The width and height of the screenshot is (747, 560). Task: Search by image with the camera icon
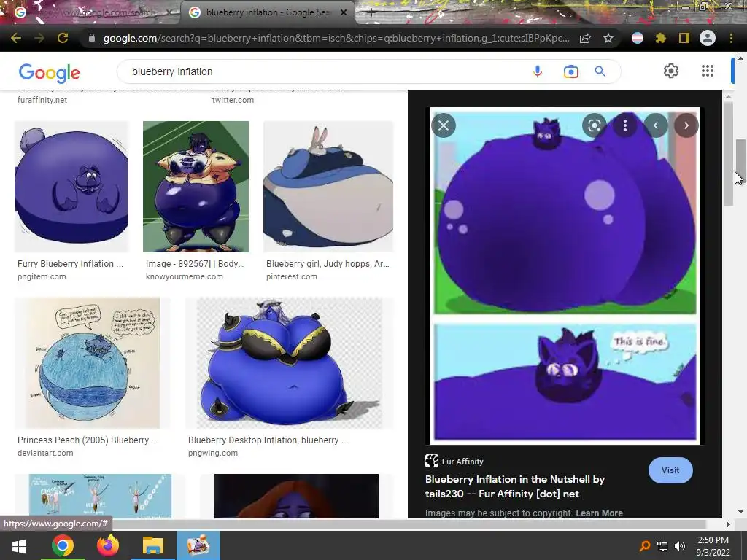coord(570,71)
